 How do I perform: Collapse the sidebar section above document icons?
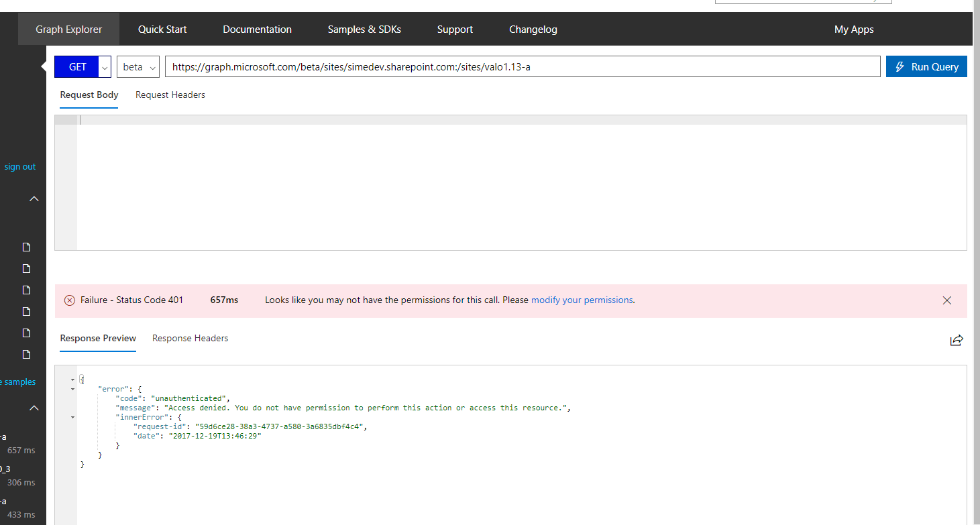34,199
